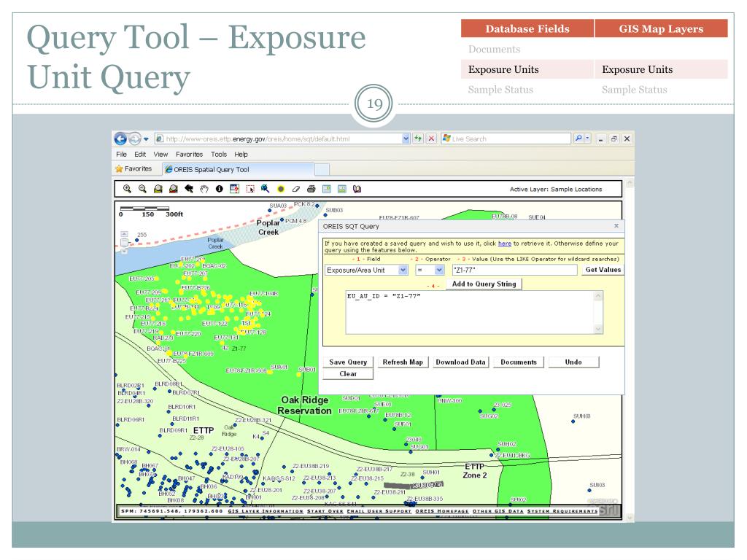This screenshot has width=747, height=560.
Task: Open the View menu
Action: click(x=160, y=155)
